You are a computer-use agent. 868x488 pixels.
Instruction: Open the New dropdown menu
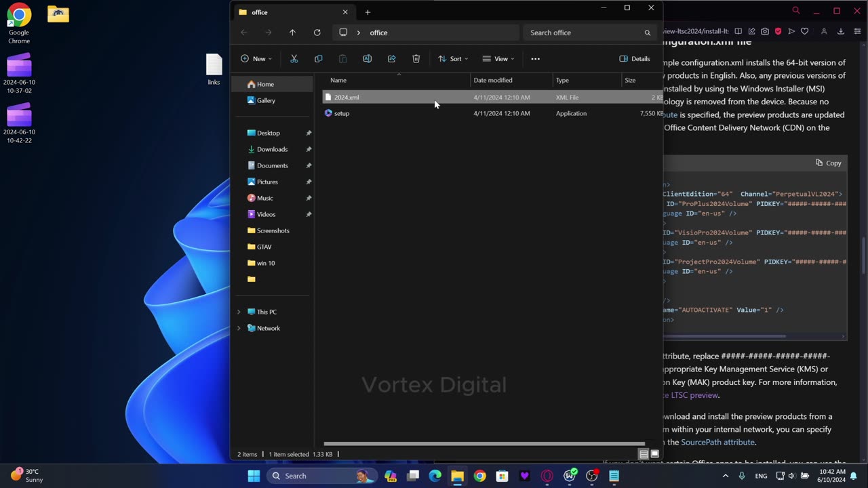point(256,59)
